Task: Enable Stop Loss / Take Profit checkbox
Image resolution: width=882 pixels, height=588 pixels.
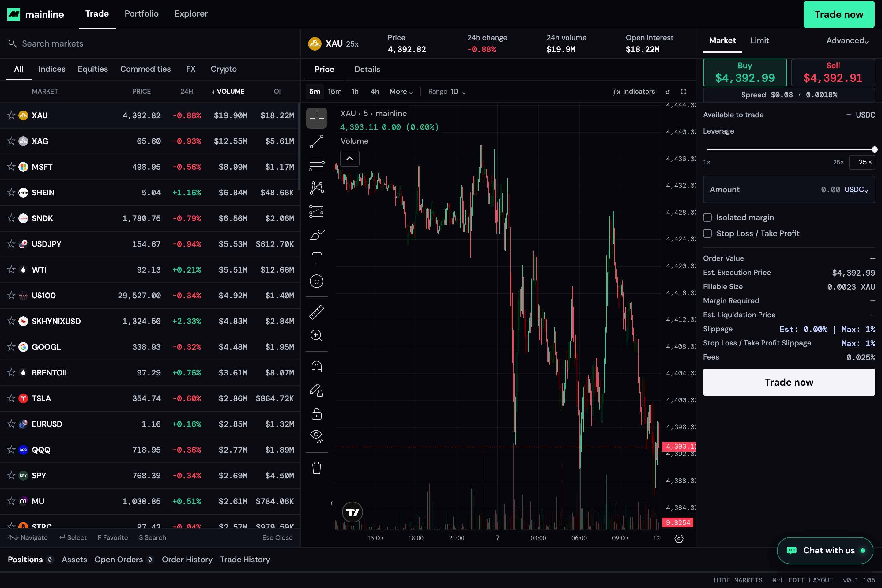Action: point(707,233)
